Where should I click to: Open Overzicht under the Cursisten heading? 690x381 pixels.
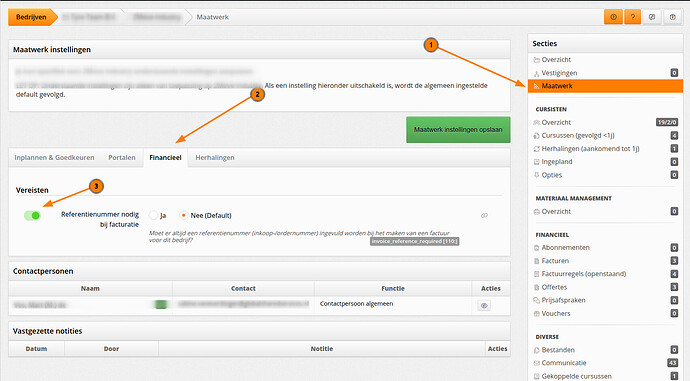(x=556, y=122)
